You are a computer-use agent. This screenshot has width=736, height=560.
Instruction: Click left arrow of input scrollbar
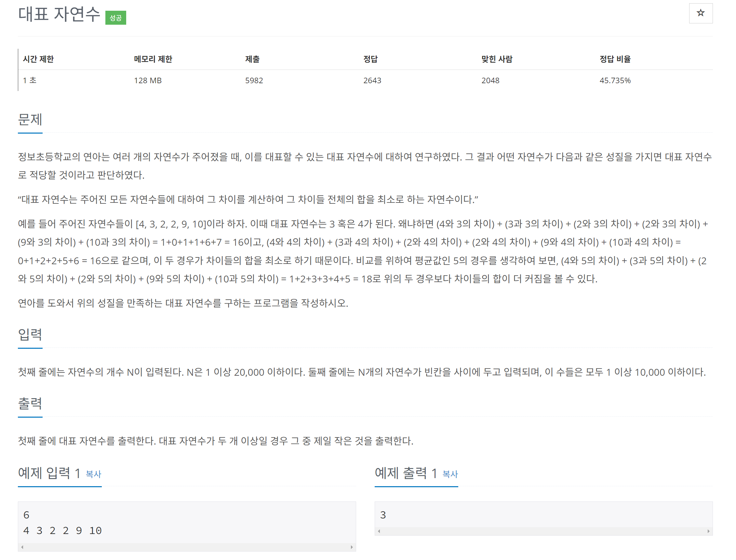[22, 547]
